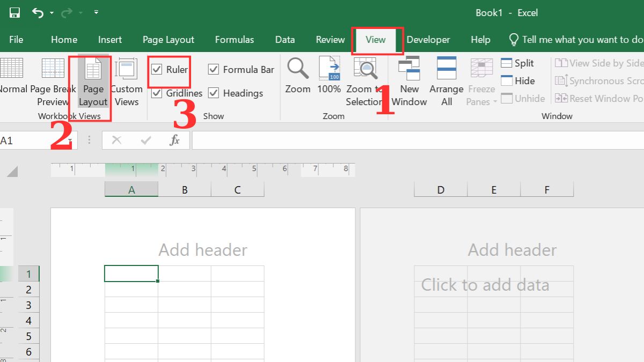The image size is (644, 362).
Task: Open the File tab
Action: 16,40
